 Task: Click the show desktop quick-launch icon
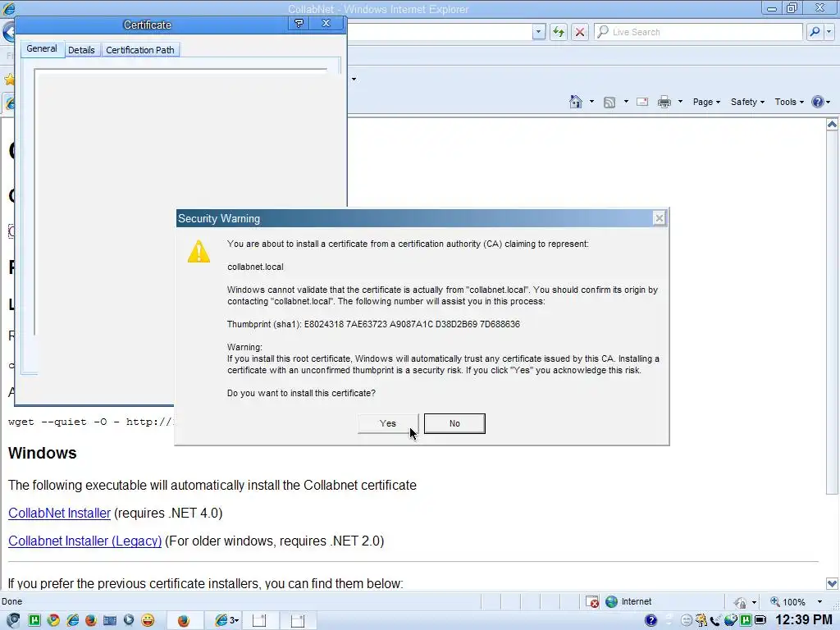pyautogui.click(x=110, y=620)
